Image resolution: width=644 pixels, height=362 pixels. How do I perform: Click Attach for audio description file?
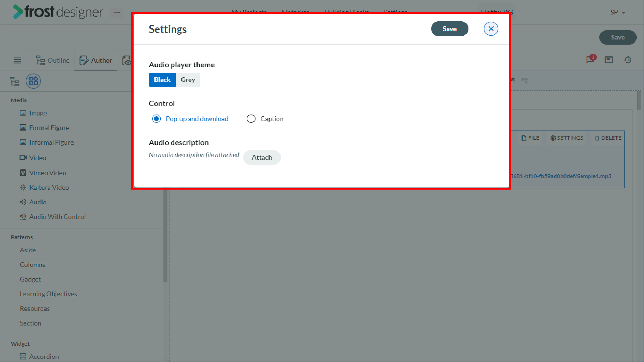262,157
